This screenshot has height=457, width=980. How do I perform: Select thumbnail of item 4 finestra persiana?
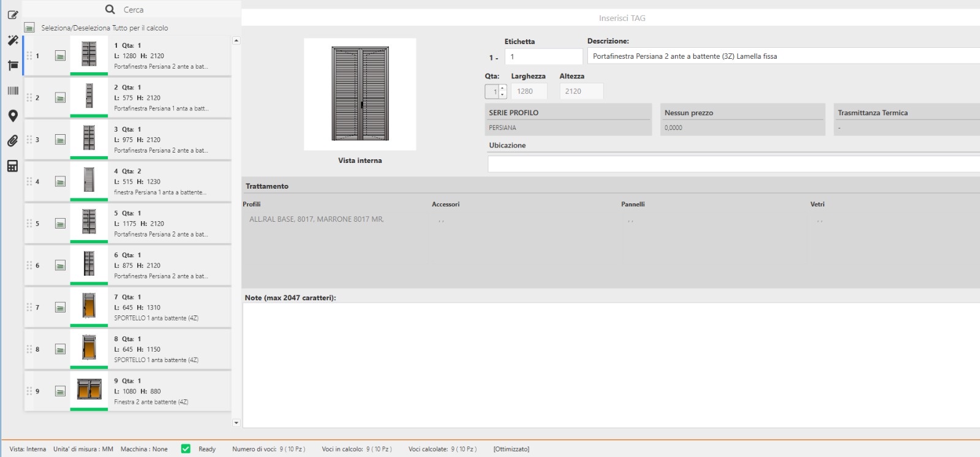pyautogui.click(x=89, y=180)
